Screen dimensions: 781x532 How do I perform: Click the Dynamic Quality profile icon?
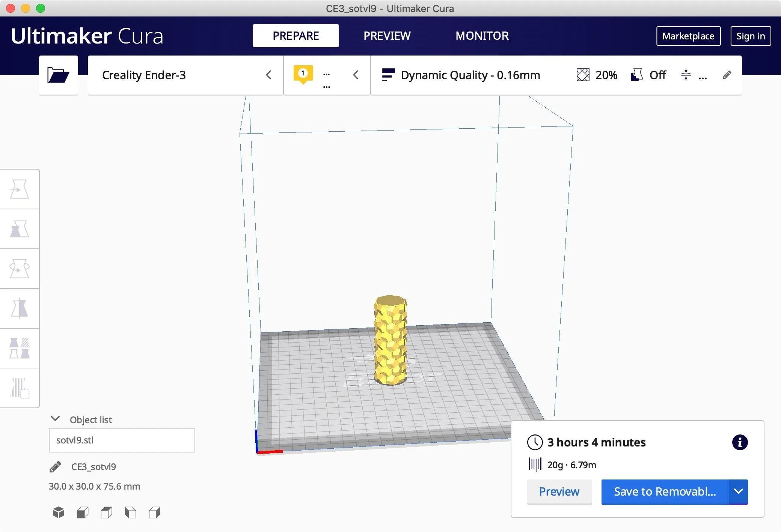[388, 75]
